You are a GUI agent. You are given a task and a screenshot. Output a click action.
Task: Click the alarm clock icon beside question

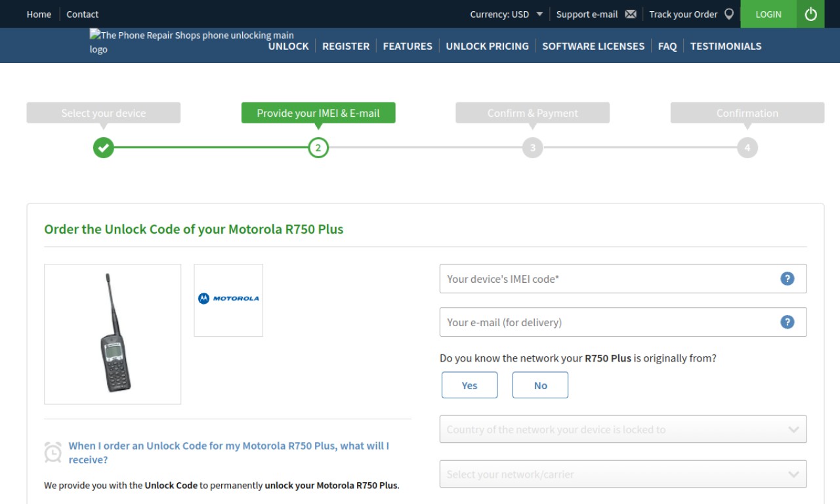pos(52,451)
